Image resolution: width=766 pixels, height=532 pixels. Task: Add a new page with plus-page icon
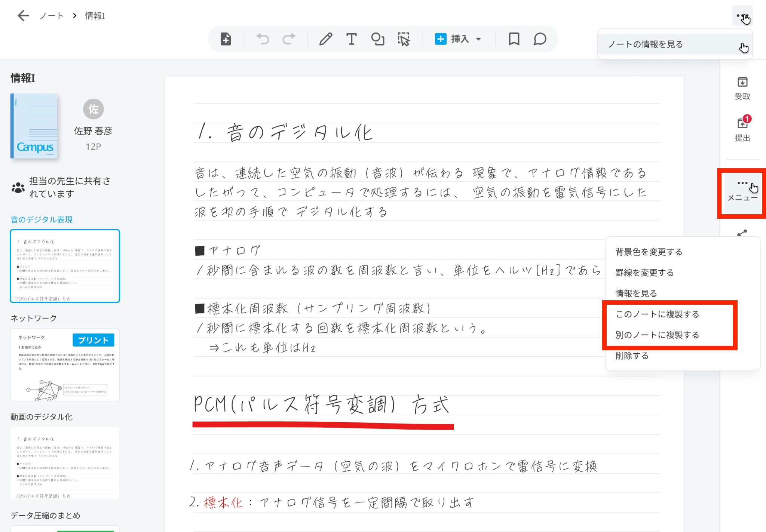click(x=226, y=39)
